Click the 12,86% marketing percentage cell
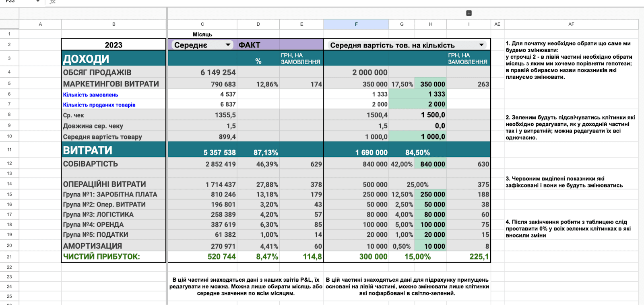This screenshot has height=305, width=644. click(x=258, y=84)
